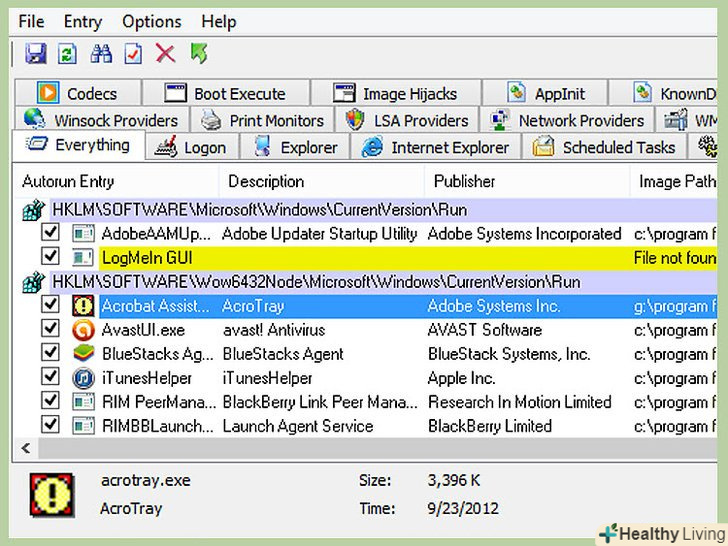The width and height of the screenshot is (728, 546).
Task: Open the Entry menu
Action: pos(83,22)
